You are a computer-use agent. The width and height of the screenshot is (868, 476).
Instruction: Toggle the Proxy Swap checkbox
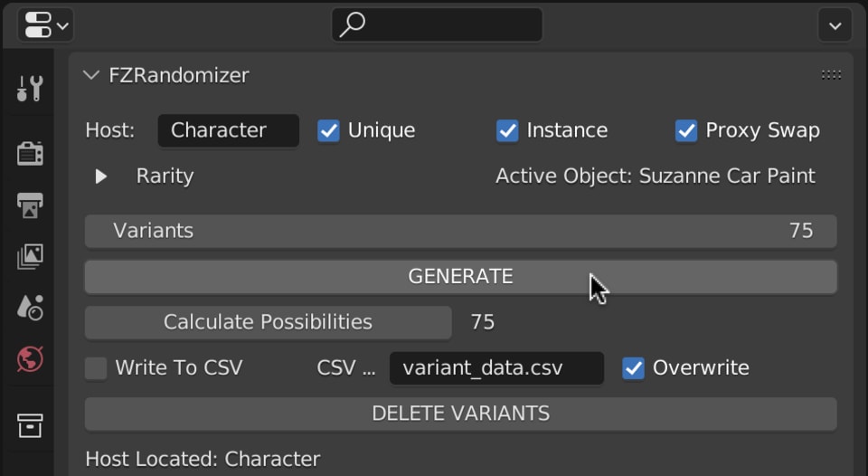pyautogui.click(x=686, y=131)
